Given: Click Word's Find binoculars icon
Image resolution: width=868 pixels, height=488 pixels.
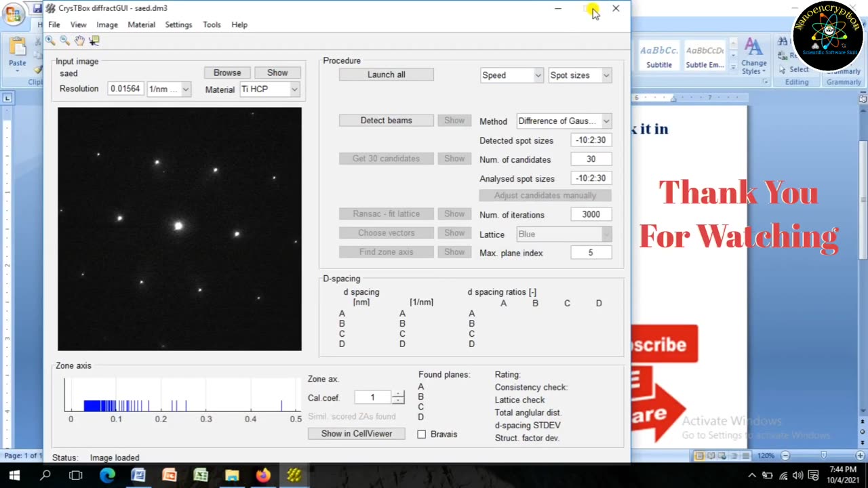Looking at the screenshot, I should 783,42.
